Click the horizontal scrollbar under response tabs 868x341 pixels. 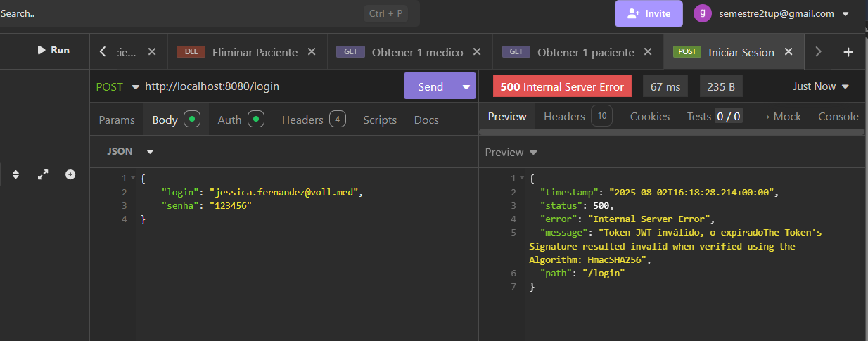(672, 132)
